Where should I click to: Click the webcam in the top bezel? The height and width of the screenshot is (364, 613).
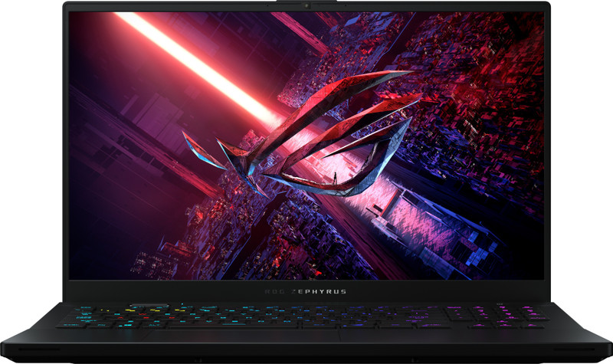click(306, 5)
